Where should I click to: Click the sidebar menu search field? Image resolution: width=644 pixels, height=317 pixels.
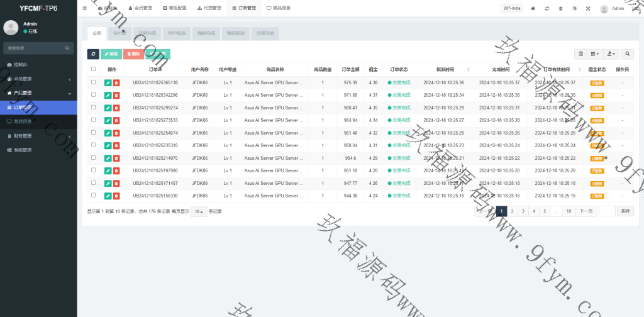pyautogui.click(x=35, y=48)
